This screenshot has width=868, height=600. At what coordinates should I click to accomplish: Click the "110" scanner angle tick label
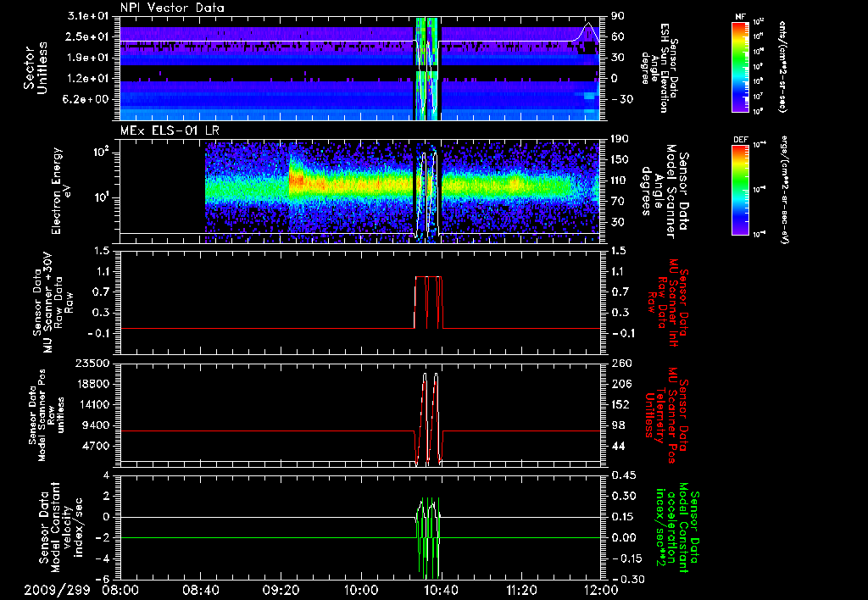point(620,181)
